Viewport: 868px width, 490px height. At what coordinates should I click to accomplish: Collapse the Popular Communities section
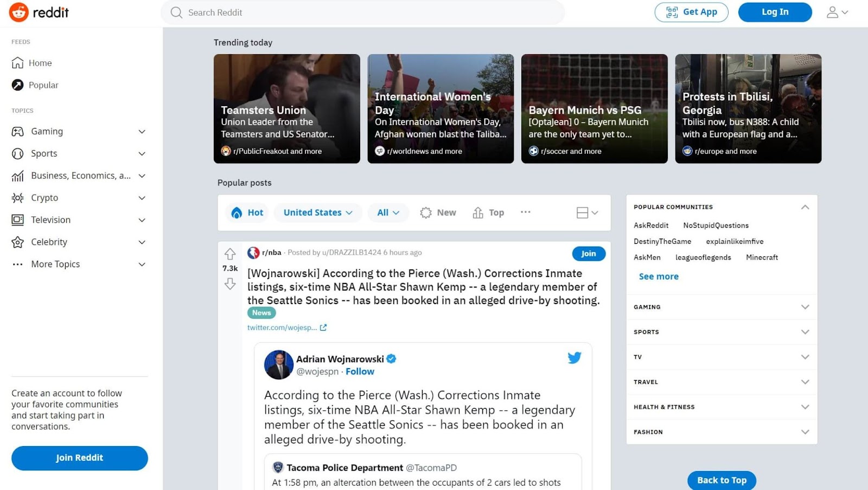(805, 207)
